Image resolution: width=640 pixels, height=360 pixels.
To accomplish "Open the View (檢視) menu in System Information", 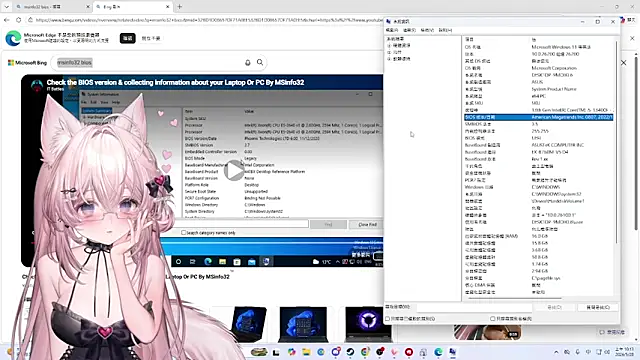I will click(x=427, y=30).
